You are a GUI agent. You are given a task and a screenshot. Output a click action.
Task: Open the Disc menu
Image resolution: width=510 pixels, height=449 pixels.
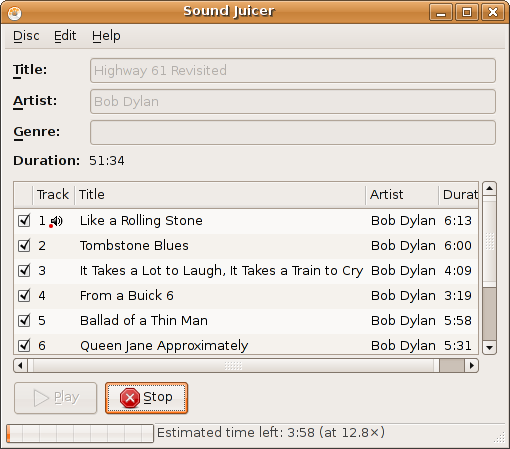coord(26,36)
